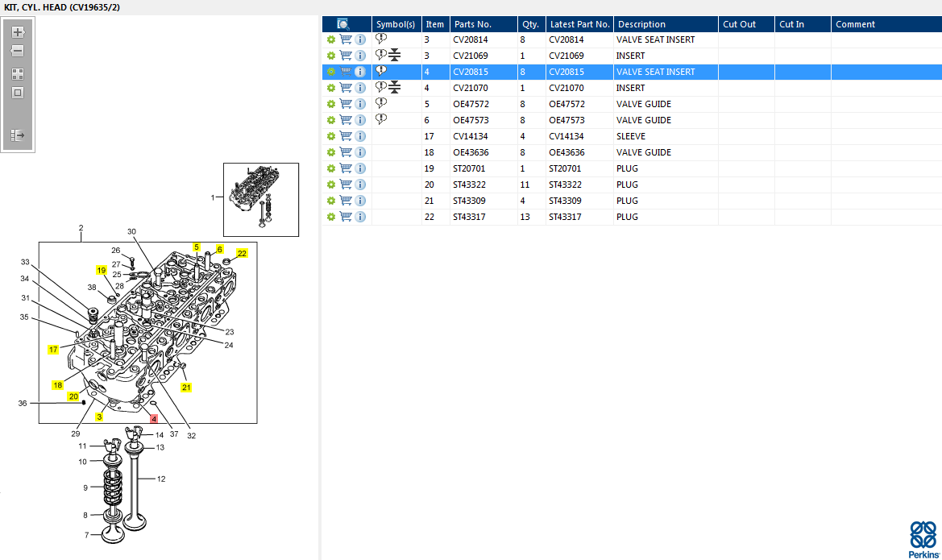This screenshot has width=942, height=560.
Task: Click highlighted callout 22 on the diagram
Action: pyautogui.click(x=242, y=253)
